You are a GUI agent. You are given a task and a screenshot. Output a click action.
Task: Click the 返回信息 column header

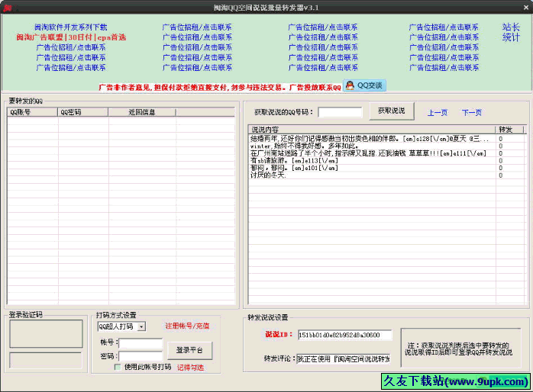(142, 112)
